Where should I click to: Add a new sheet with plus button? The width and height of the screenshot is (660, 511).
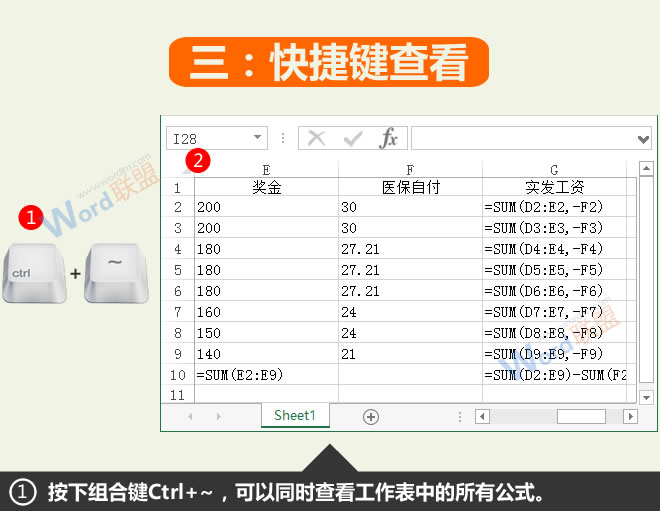[371, 417]
